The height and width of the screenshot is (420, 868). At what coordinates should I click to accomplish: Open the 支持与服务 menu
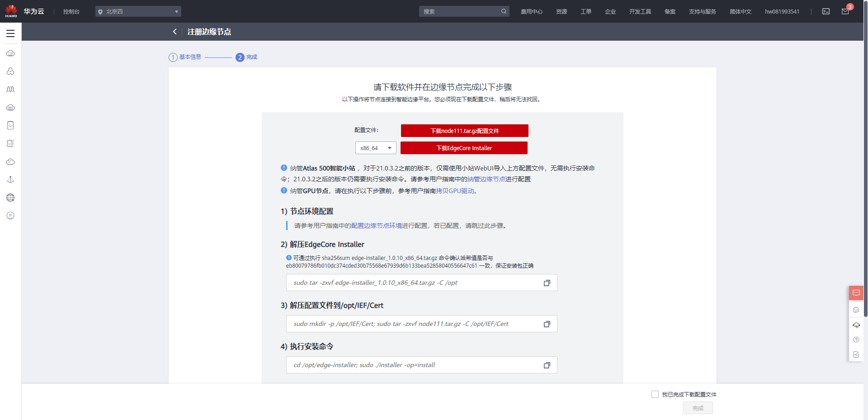coord(703,12)
